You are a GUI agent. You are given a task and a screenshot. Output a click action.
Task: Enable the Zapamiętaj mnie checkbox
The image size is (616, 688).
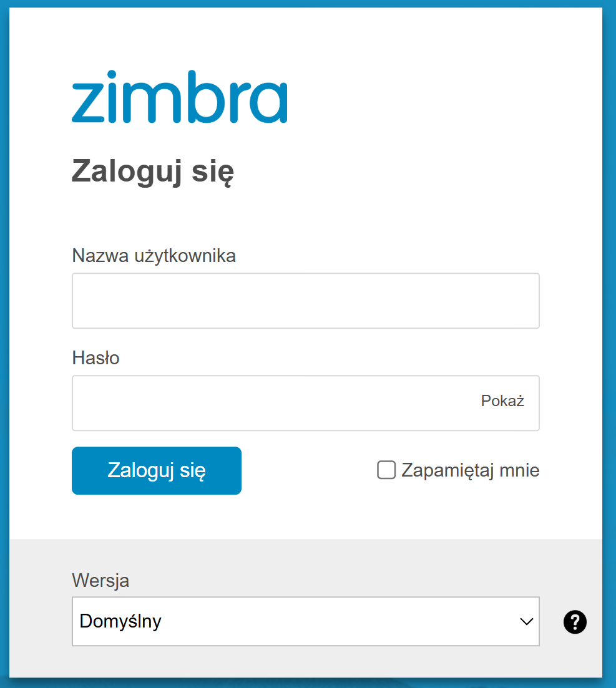coord(386,470)
